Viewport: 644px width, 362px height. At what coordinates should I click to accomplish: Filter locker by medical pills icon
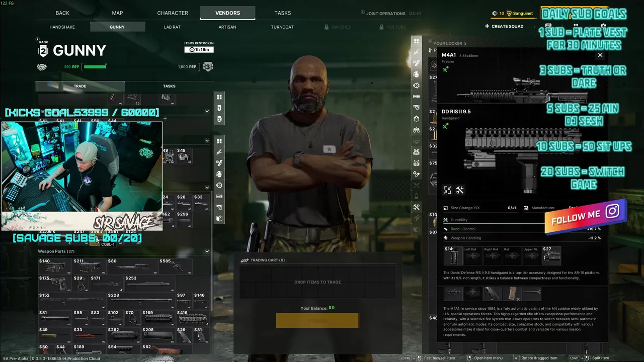[x=416, y=174]
